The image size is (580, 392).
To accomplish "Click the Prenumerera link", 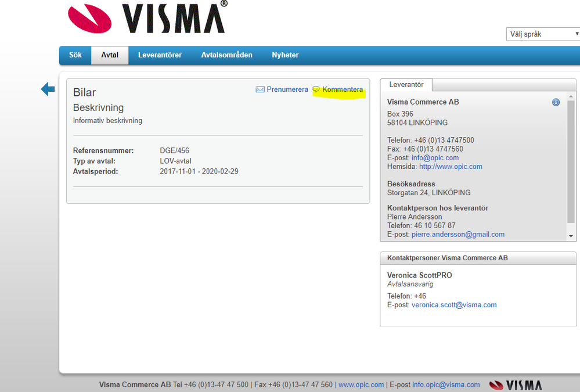I will point(287,89).
